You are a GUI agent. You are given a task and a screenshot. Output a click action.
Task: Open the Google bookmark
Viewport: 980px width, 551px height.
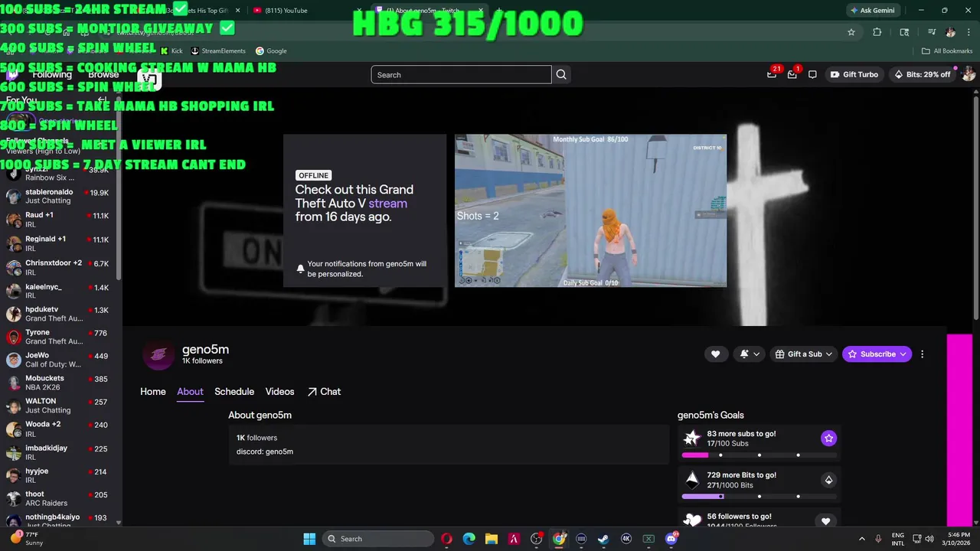[271, 51]
